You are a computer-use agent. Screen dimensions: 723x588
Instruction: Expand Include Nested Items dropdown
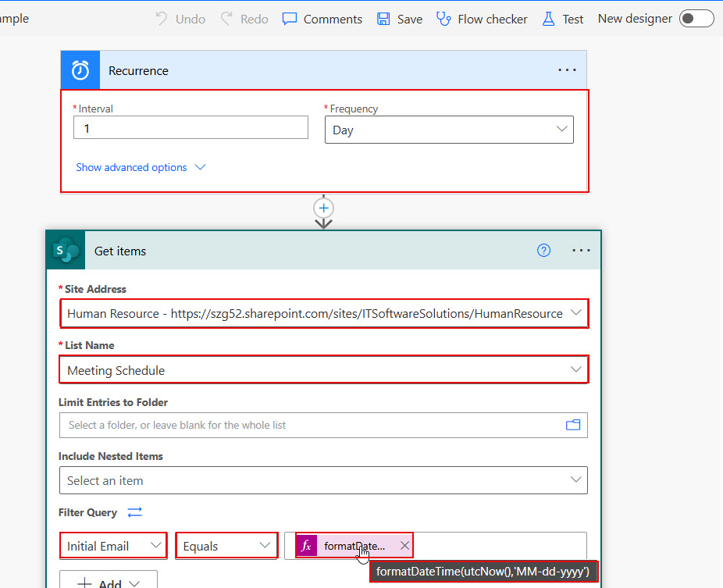(x=576, y=480)
